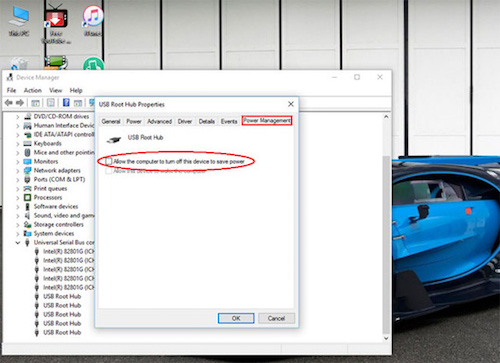Expand the DVD/CD-ROM drives node
Image resolution: width=500 pixels, height=363 pixels.
(18, 117)
